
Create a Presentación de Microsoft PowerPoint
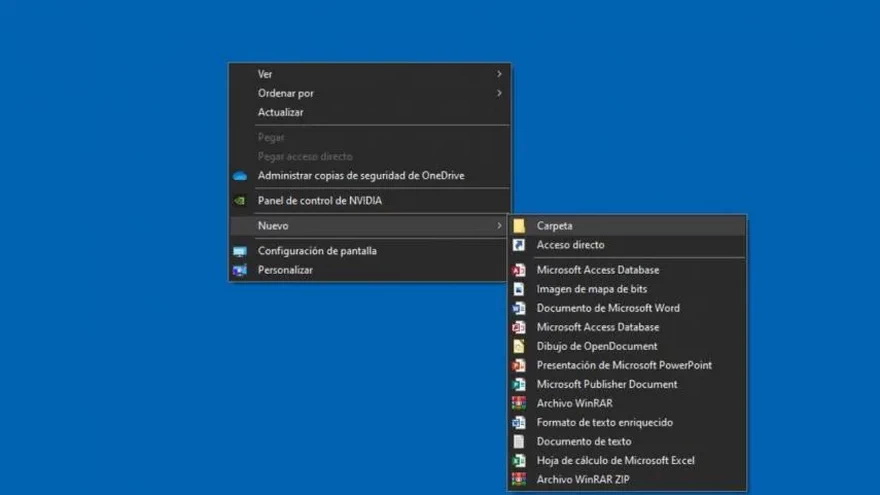[627, 365]
